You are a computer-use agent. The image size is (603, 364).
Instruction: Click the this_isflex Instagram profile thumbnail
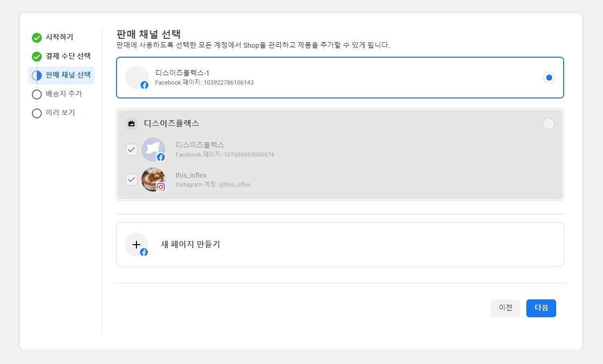(153, 180)
